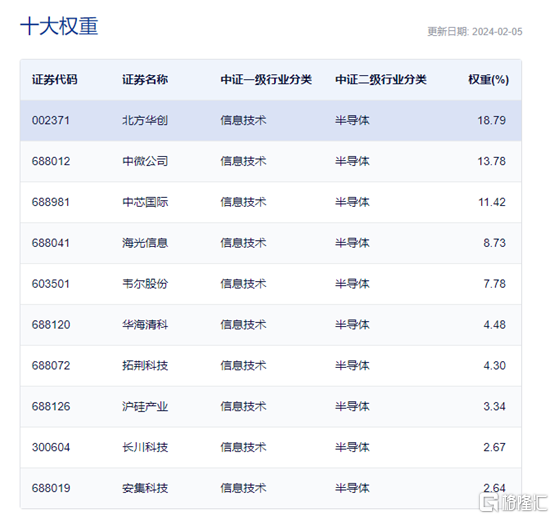This screenshot has height=519, width=554.
Task: Click the stock name 海光信息
Action: coord(145,243)
